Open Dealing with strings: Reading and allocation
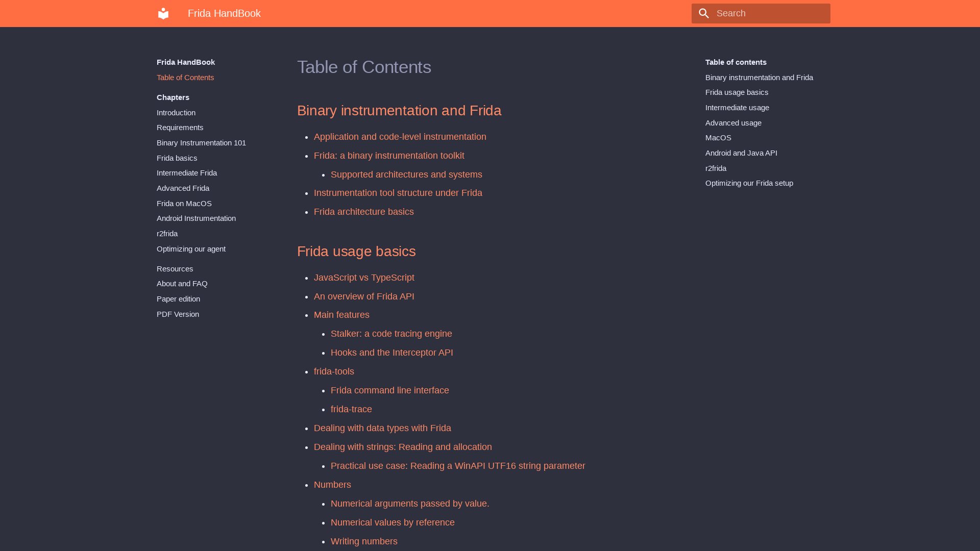The image size is (980, 551). [403, 447]
